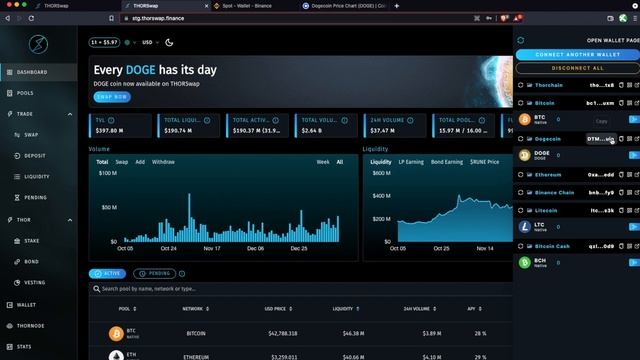Bookmark the current page icon
This screenshot has width=640, height=360.
(x=111, y=18)
